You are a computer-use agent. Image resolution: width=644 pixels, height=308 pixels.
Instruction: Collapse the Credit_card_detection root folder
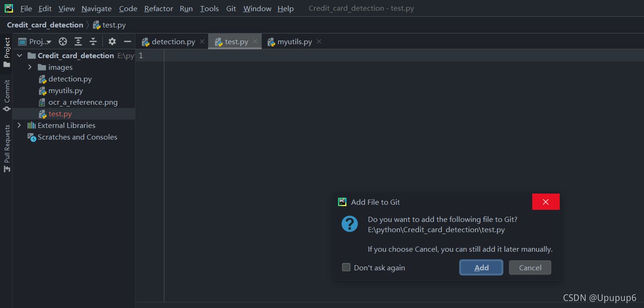(x=20, y=55)
